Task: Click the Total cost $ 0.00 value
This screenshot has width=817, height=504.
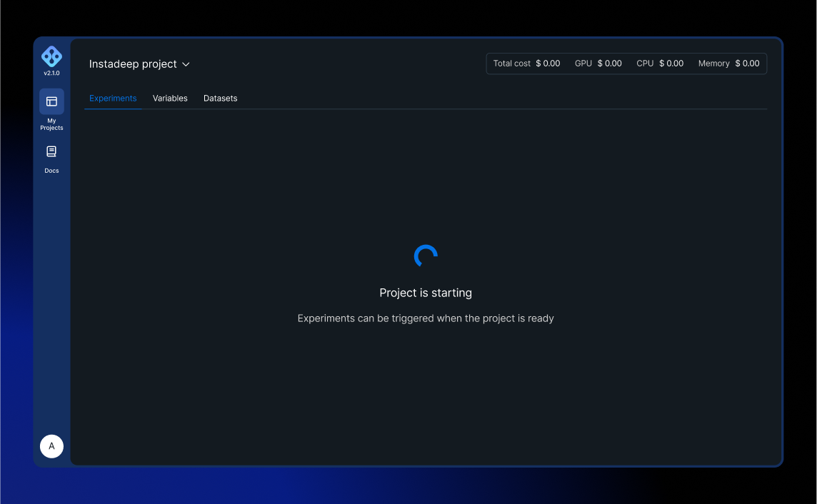Action: click(527, 64)
